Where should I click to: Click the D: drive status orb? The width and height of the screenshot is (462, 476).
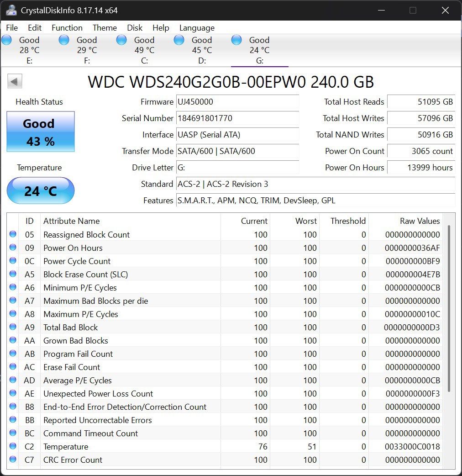[179, 40]
